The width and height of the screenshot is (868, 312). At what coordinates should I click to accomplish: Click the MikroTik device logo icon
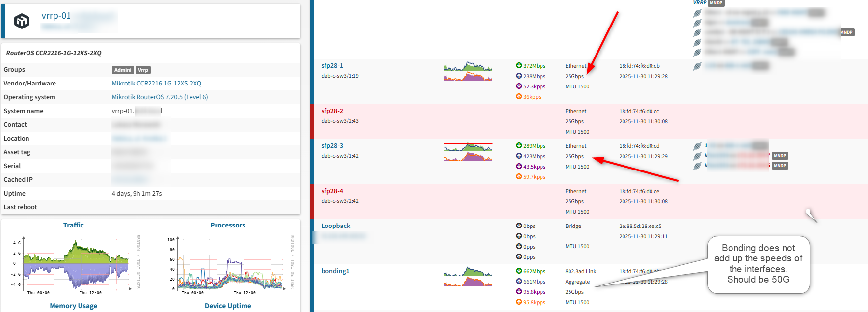point(22,21)
